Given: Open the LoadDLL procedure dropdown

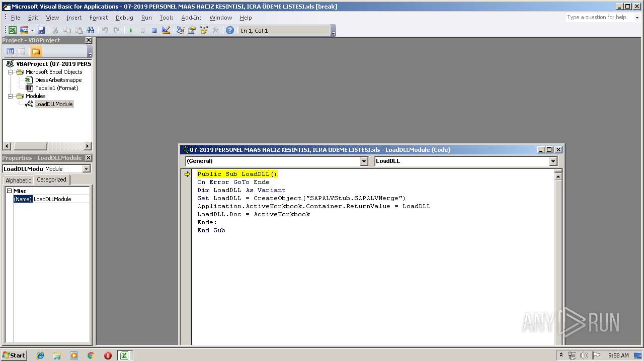Looking at the screenshot, I should (x=553, y=161).
